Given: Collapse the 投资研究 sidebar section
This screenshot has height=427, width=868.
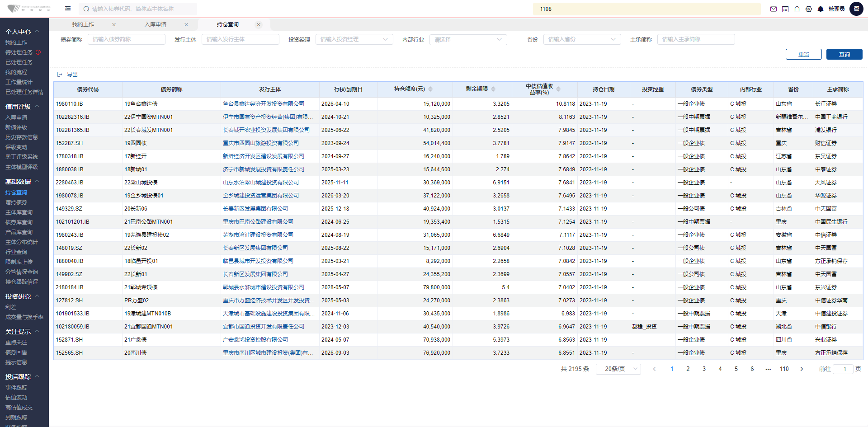Looking at the screenshot, I should 37,296.
